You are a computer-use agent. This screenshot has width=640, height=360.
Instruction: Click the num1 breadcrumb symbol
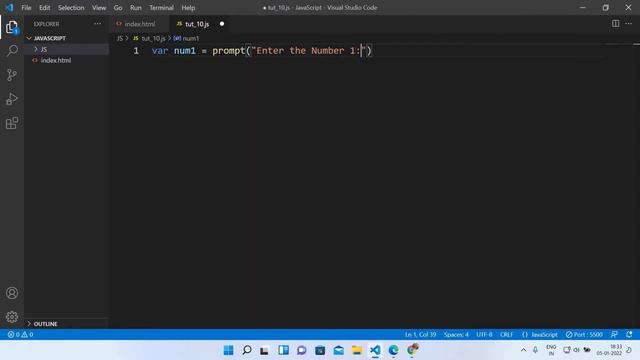[x=191, y=38]
